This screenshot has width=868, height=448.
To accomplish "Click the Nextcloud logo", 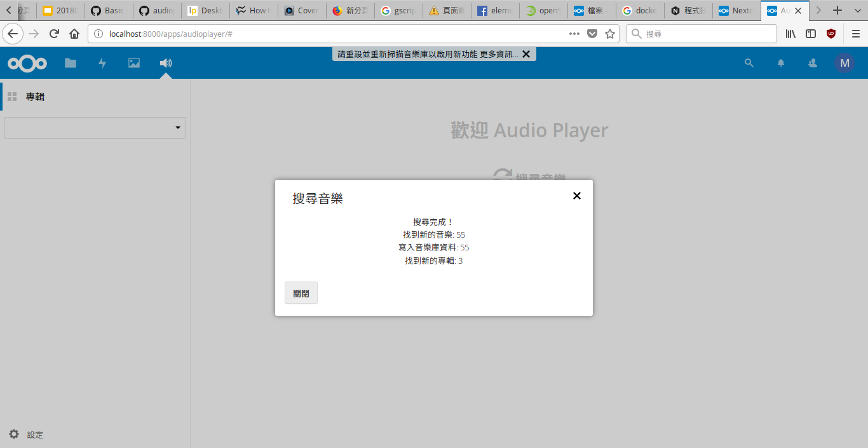I will click(27, 63).
